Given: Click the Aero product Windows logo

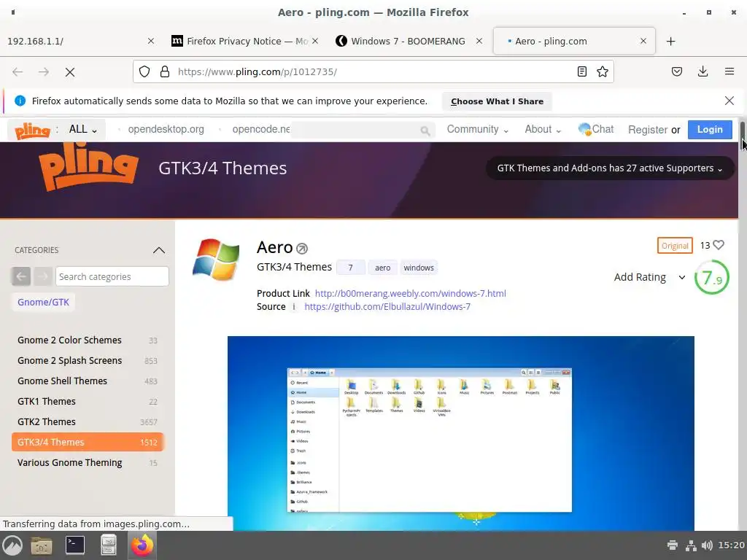Looking at the screenshot, I should (216, 260).
